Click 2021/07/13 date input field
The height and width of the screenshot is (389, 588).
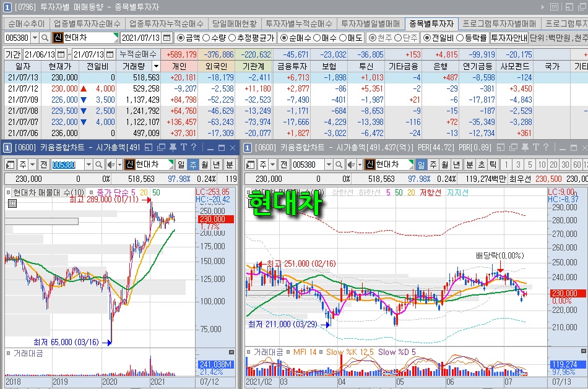point(141,38)
